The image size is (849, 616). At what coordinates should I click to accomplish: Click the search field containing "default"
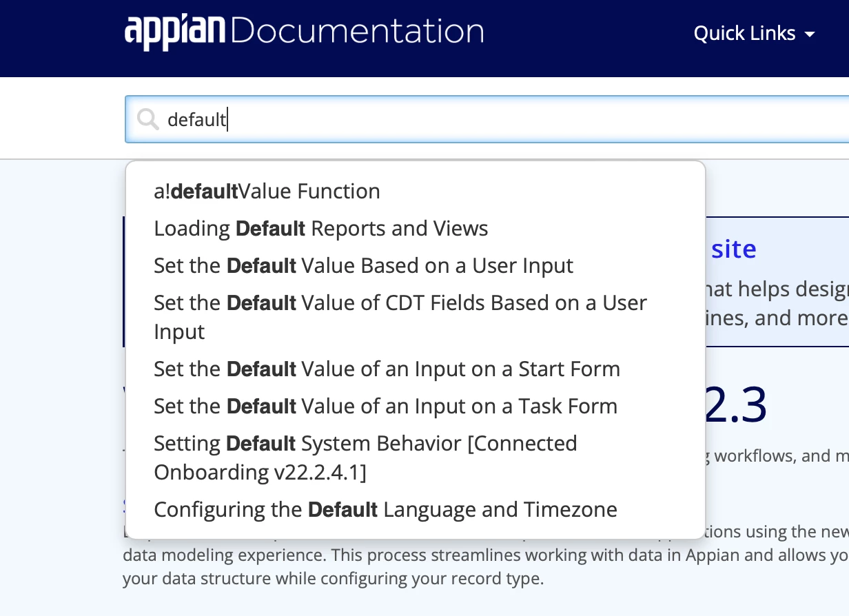pos(487,119)
